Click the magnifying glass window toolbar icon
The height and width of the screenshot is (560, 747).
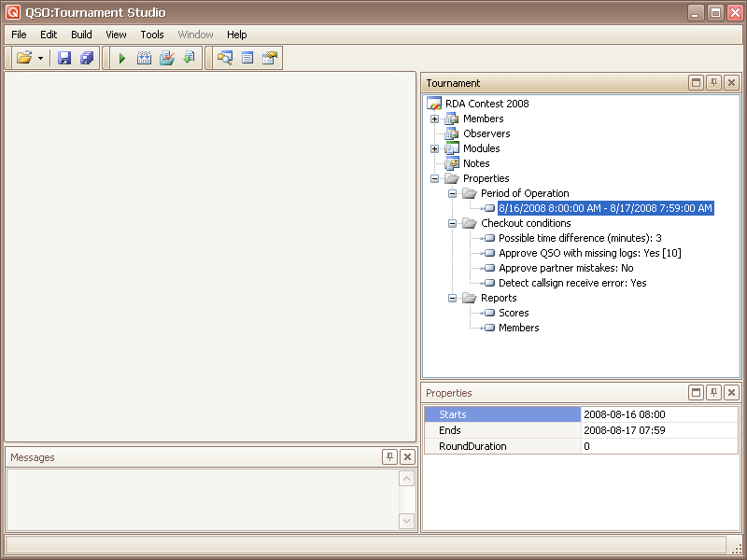click(x=225, y=59)
